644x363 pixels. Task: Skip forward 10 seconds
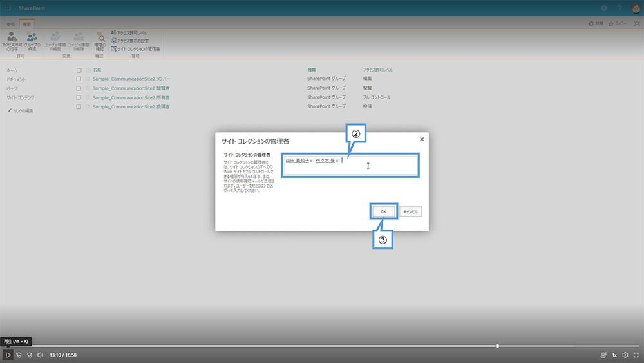[30, 355]
